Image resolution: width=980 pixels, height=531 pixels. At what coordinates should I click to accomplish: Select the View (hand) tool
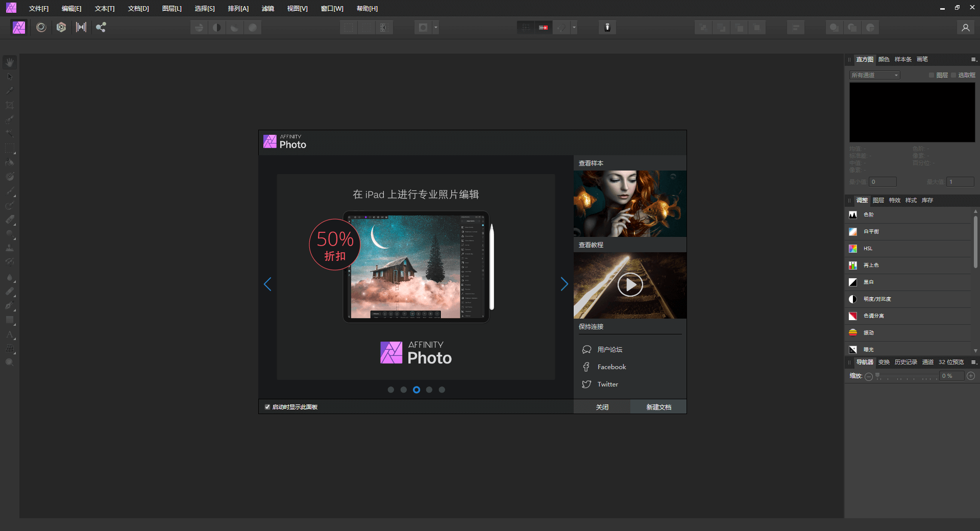pyautogui.click(x=10, y=62)
